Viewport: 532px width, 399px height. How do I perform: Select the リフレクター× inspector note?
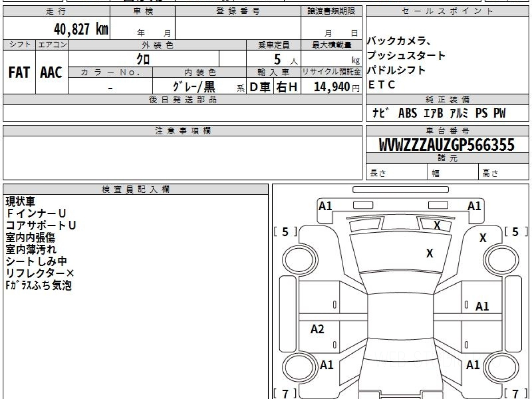pos(40,274)
